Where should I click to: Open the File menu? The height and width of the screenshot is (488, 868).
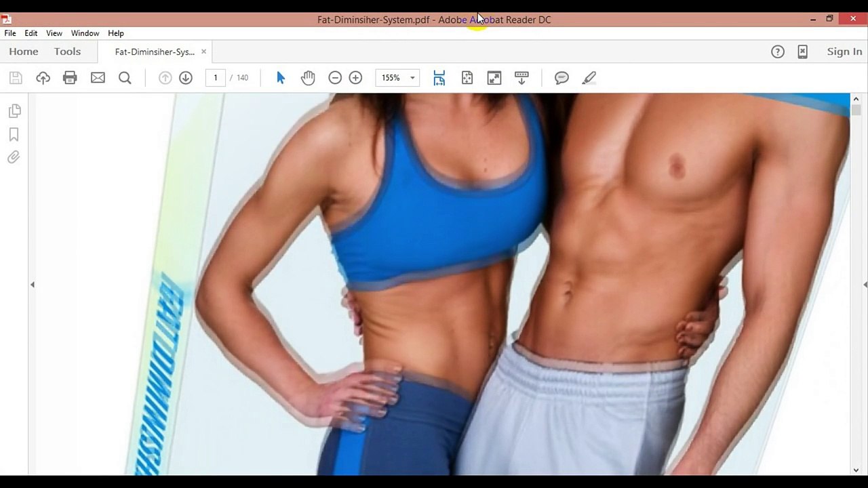coord(10,33)
